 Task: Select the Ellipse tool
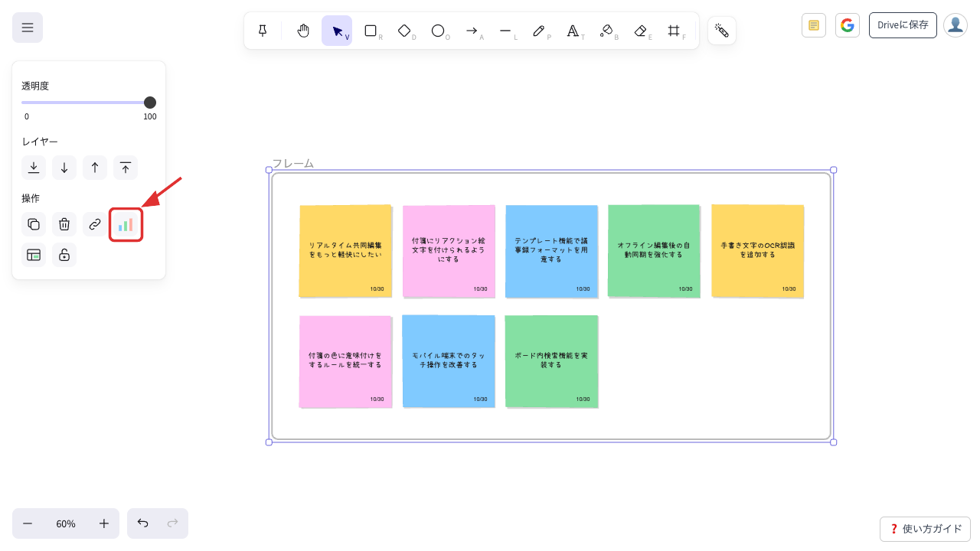(438, 31)
